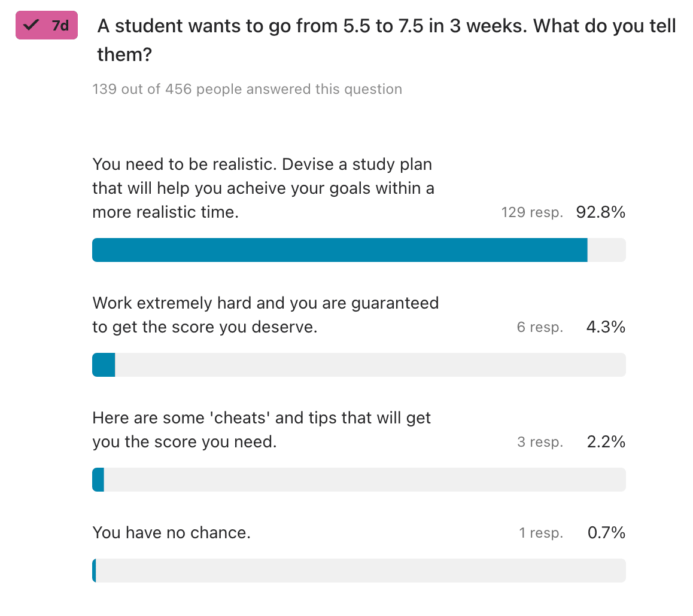
Task: Click the 2.2% percentage label
Action: [x=606, y=442]
